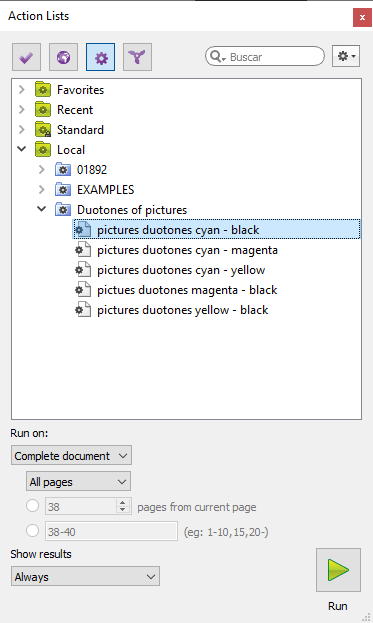Click the Duotones of pictures folder icon
373x623 pixels.
click(x=63, y=209)
